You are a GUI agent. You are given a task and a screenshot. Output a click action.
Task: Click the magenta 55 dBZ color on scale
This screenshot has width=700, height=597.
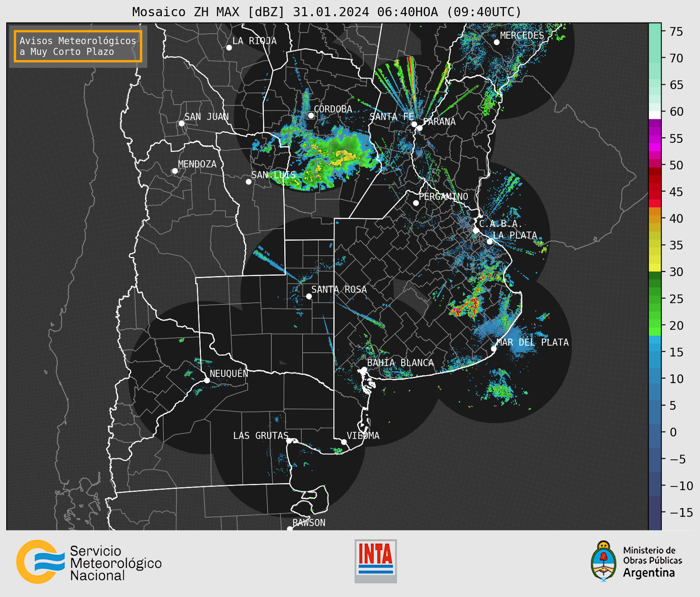(x=655, y=140)
